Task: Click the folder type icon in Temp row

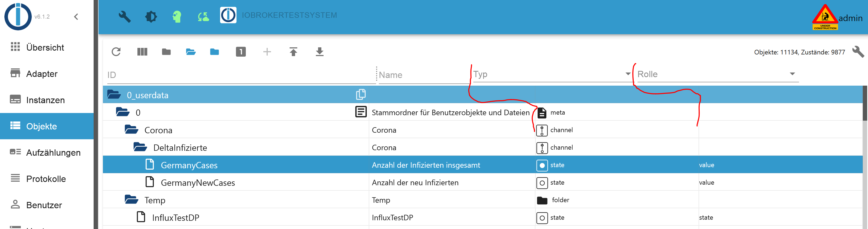Action: coord(542,200)
